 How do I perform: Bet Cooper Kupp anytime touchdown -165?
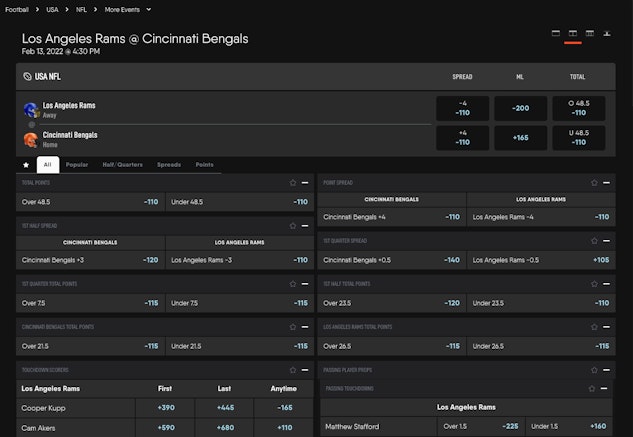click(284, 408)
